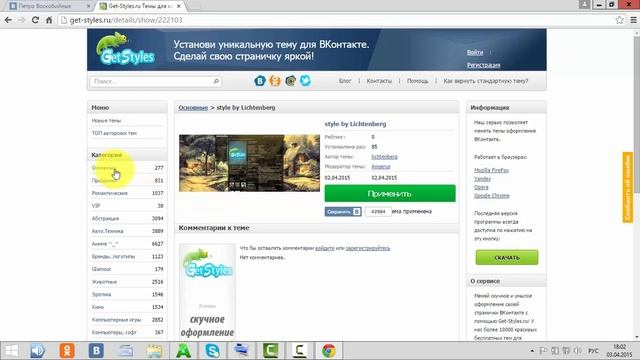Screen dimensions: 640x360
Task: Click the GetStyles avatar in comments
Action: point(207,292)
